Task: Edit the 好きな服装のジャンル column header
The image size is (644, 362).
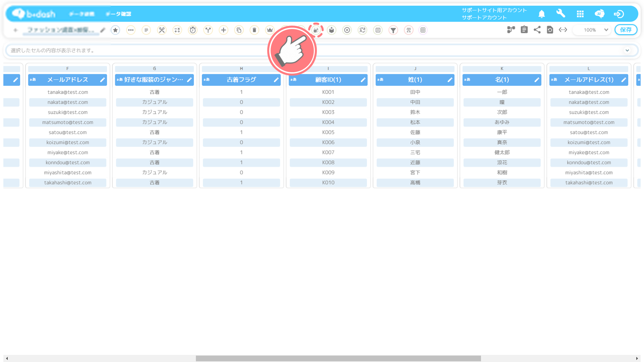Action: [189, 80]
